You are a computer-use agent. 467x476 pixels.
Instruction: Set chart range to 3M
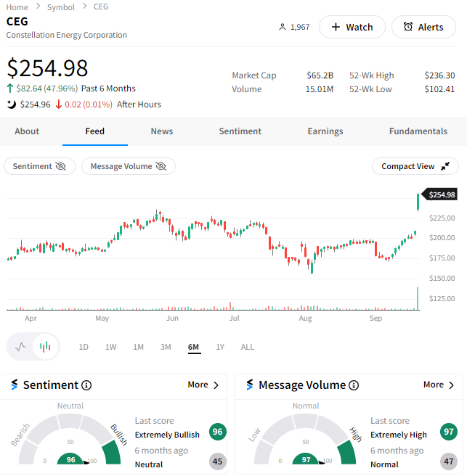166,347
